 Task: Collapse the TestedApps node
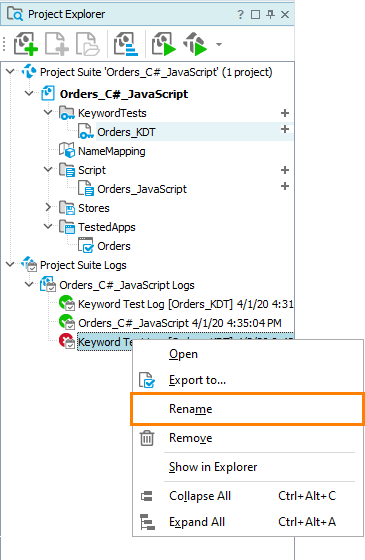[x=48, y=226]
